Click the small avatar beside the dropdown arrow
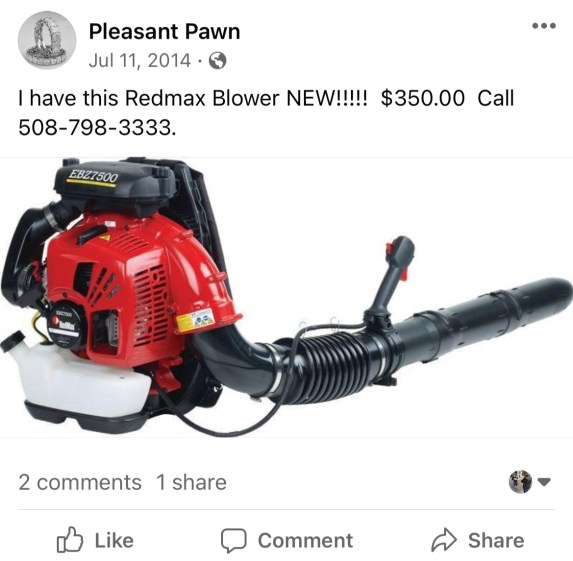Image resolution: width=573 pixels, height=561 pixels. 520,482
